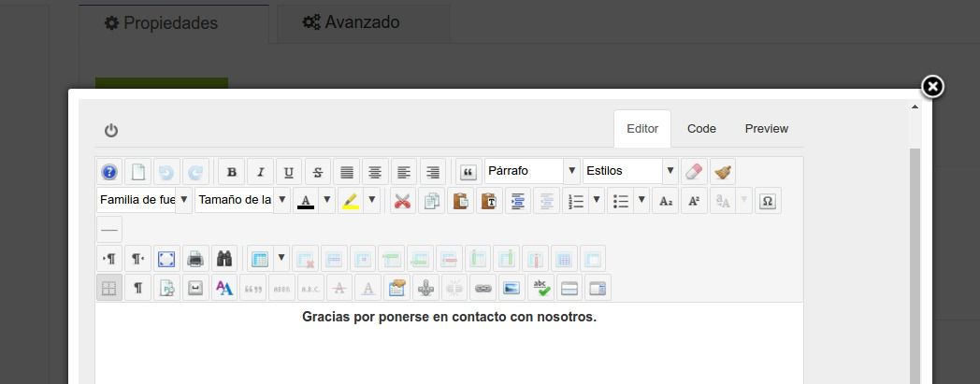
Task: Click the Insert table icon
Action: pos(259,258)
